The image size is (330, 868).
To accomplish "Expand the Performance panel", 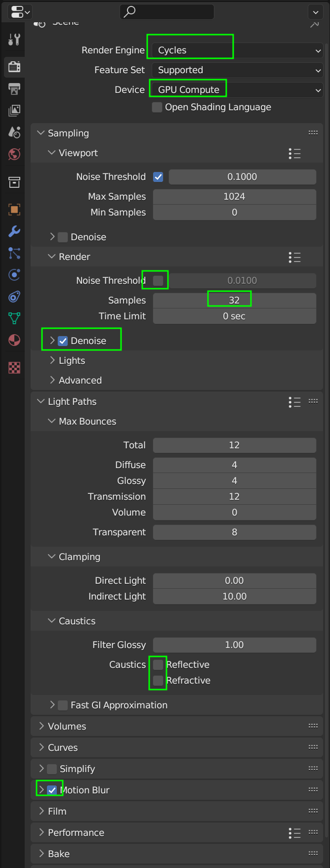I will tap(76, 832).
